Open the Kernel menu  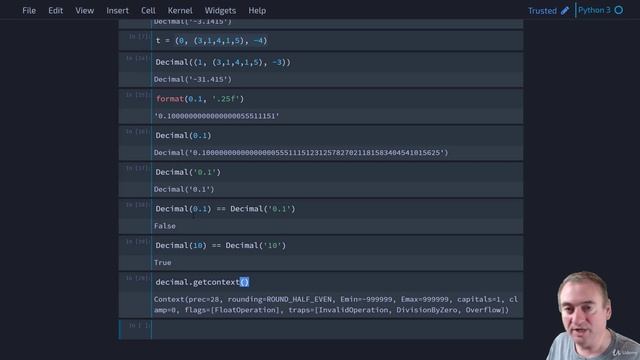(x=180, y=11)
